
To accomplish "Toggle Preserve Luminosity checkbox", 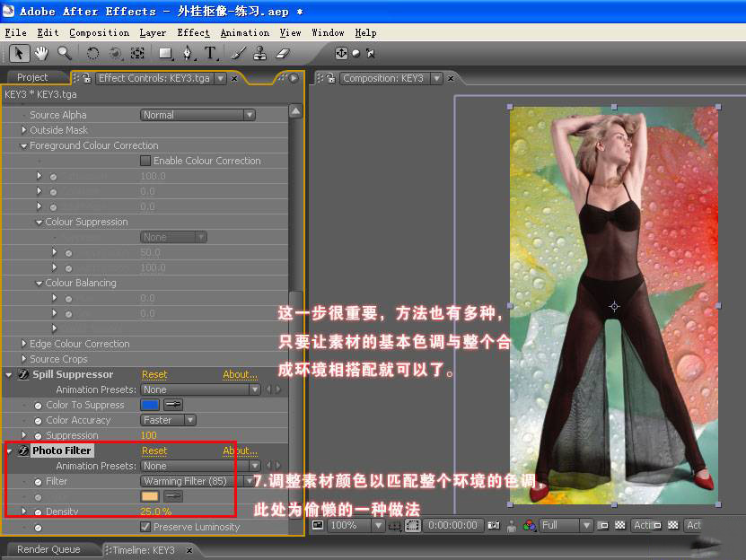I will (145, 527).
